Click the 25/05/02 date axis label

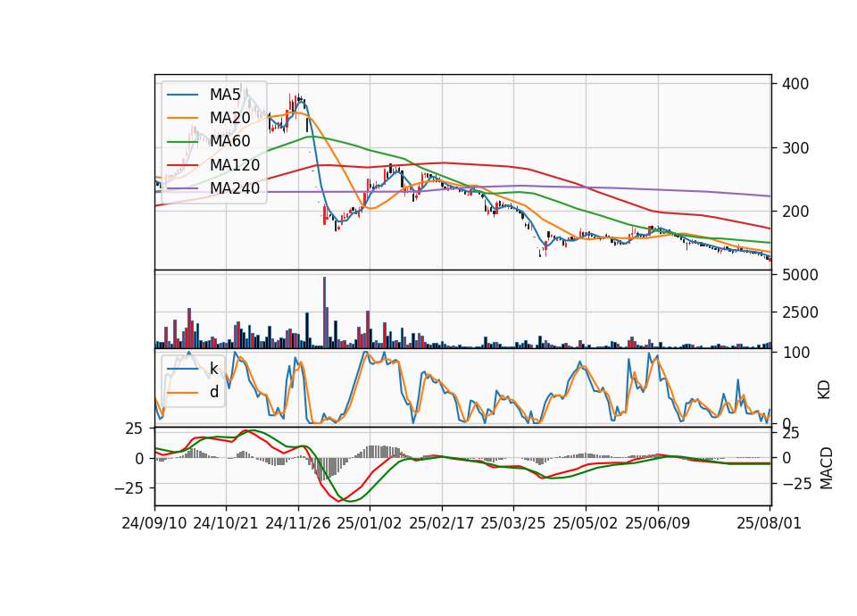(586, 523)
